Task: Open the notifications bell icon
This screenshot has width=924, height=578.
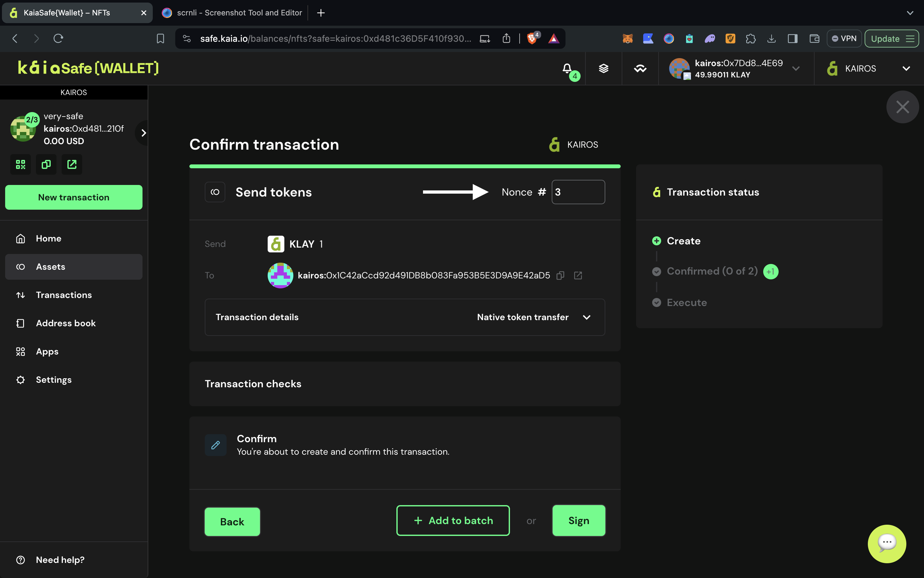Action: pos(567,68)
